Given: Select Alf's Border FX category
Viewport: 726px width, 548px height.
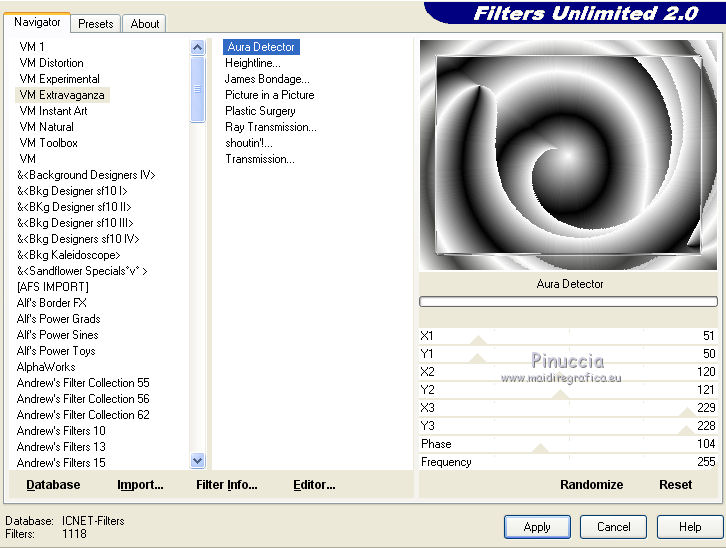Looking at the screenshot, I should tap(51, 303).
